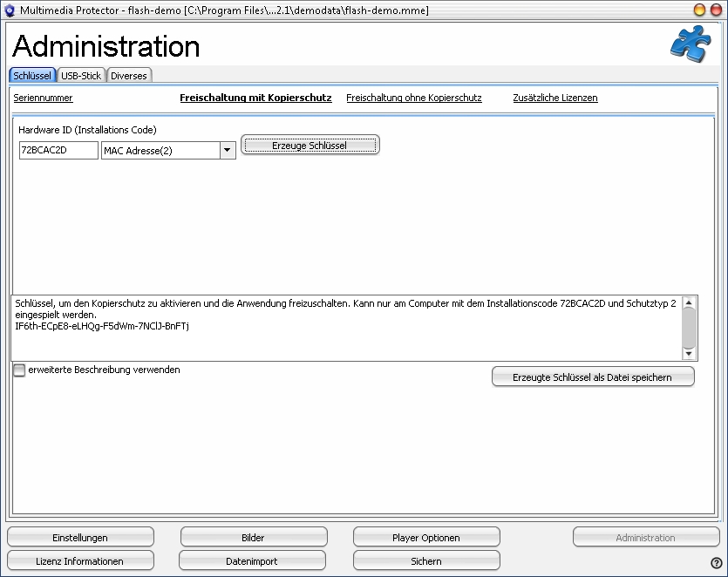Click the 'Erzeuge Schlüssel' button
Viewport: 728px width, 577px height.
pyautogui.click(x=310, y=146)
